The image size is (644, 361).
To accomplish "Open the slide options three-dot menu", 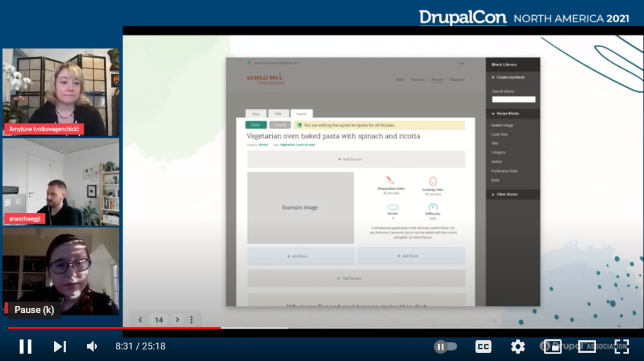I will pos(191,319).
